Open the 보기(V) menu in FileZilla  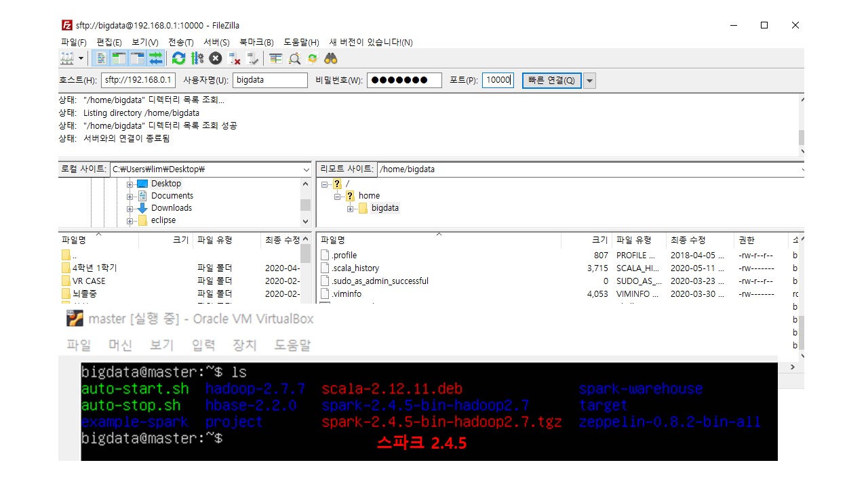(x=145, y=43)
